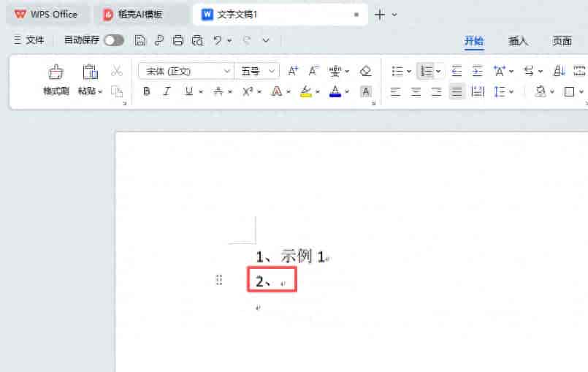
Task: Click the phonetic guide (pinyin) icon
Action: coord(335,71)
